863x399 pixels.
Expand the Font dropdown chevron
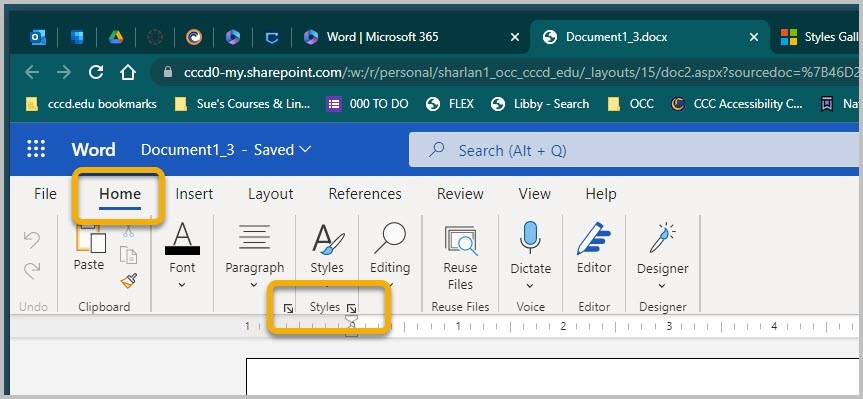point(182,285)
